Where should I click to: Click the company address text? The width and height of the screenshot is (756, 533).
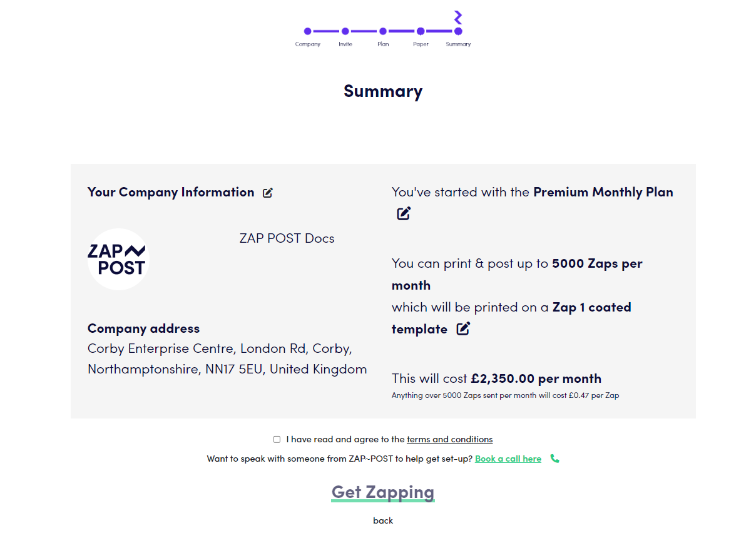click(x=227, y=358)
